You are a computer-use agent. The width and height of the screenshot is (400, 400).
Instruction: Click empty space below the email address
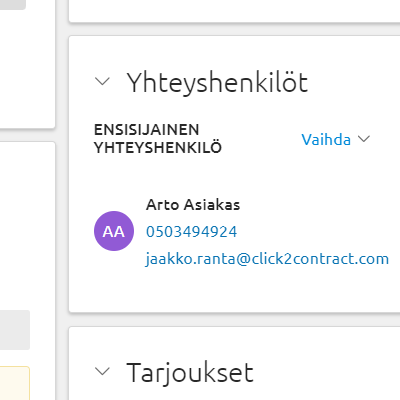tap(234, 288)
